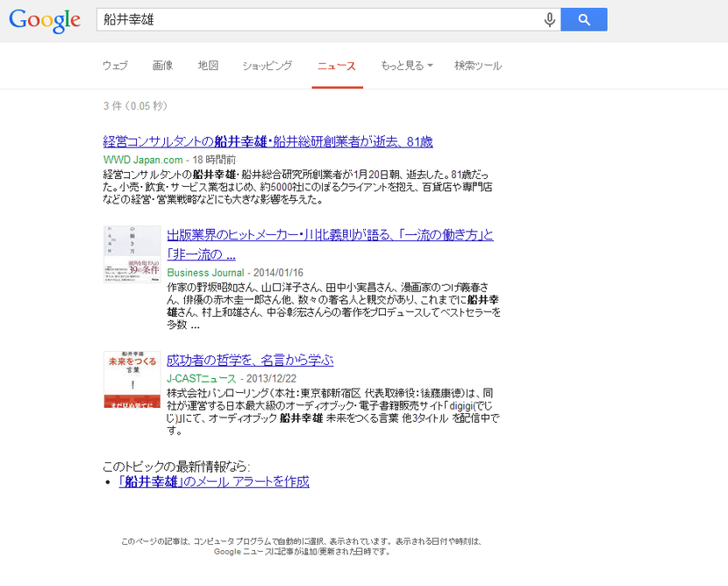Click the Business Journal source text

[x=205, y=273]
